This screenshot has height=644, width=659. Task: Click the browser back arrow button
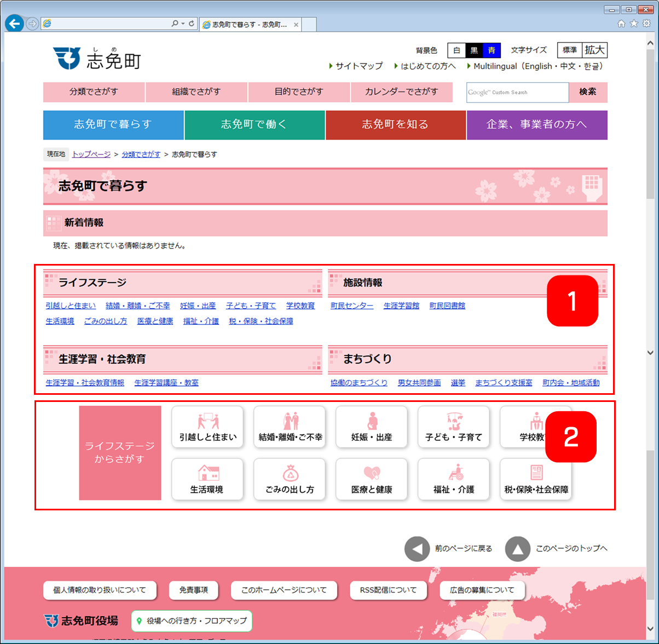[x=14, y=24]
